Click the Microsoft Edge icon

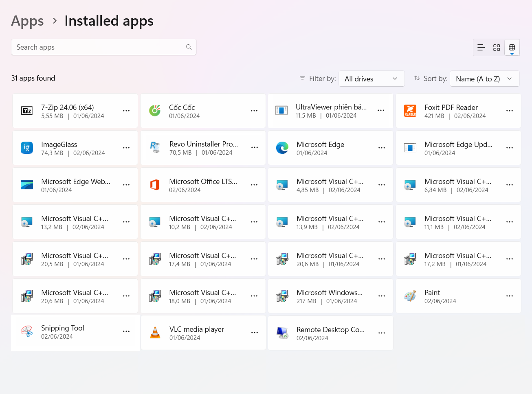[282, 148]
